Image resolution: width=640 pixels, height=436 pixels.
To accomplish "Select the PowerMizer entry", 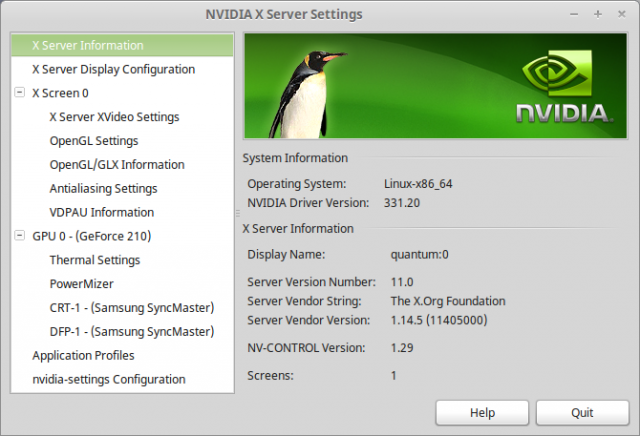I will (81, 284).
